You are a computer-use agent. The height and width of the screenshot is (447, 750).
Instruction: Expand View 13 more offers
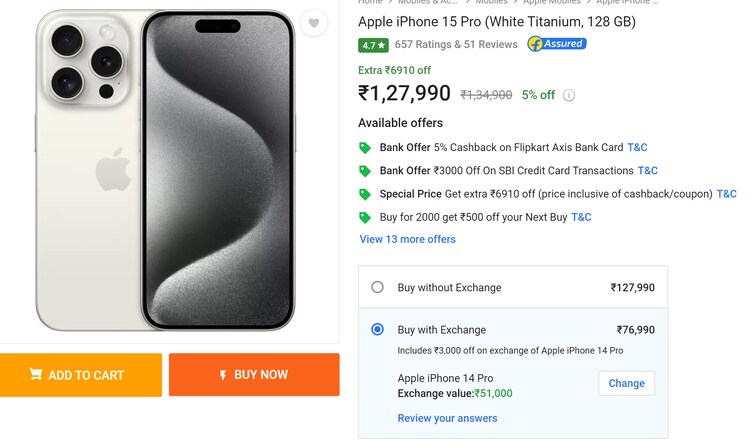(x=407, y=239)
